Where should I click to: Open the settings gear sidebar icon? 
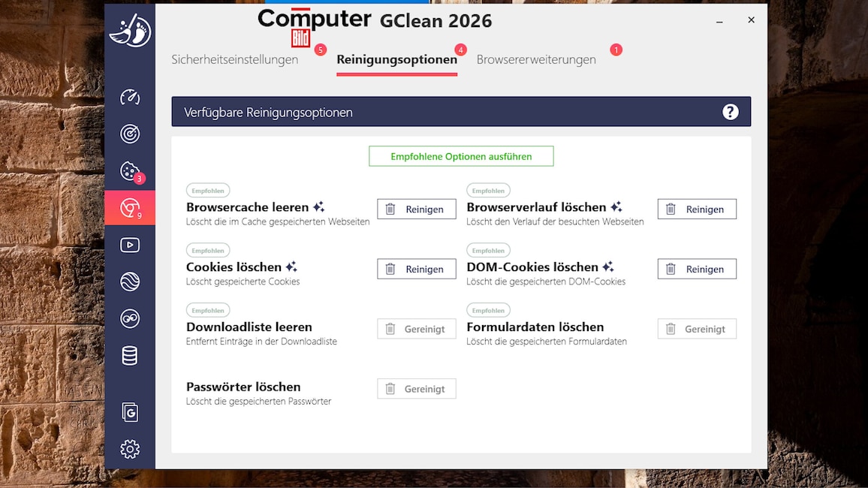[x=130, y=449]
